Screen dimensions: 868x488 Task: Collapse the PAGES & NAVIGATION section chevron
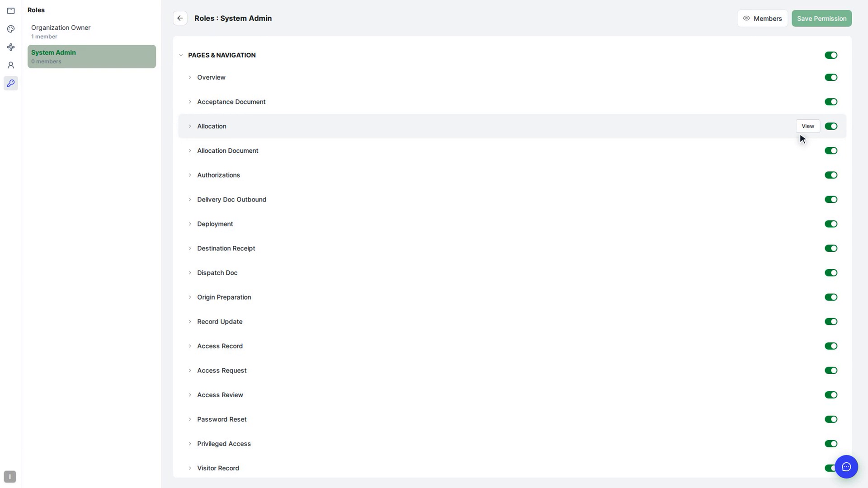(x=181, y=55)
